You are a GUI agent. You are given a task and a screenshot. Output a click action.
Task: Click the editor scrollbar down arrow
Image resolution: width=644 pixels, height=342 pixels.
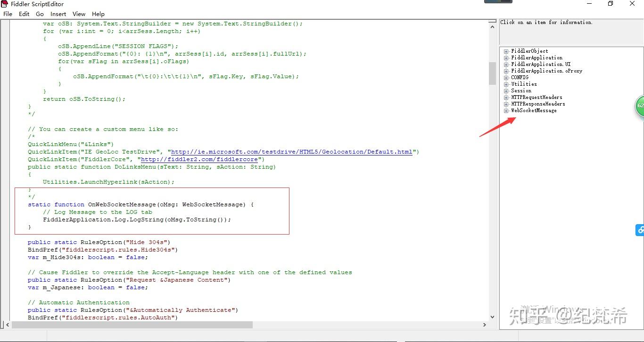pyautogui.click(x=492, y=317)
